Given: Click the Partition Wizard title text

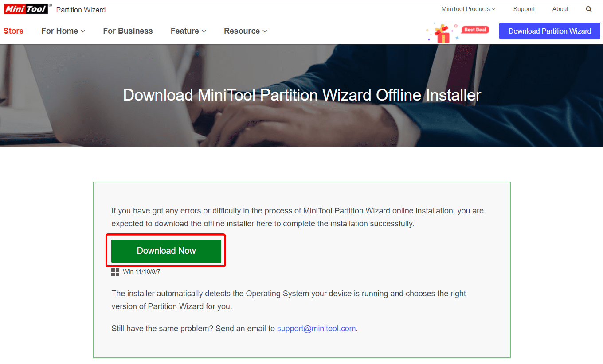Looking at the screenshot, I should tap(81, 10).
